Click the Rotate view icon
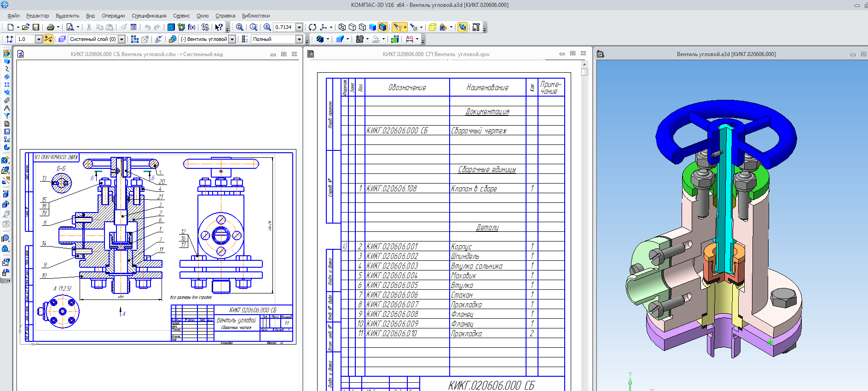The width and height of the screenshot is (868, 391). point(312,27)
